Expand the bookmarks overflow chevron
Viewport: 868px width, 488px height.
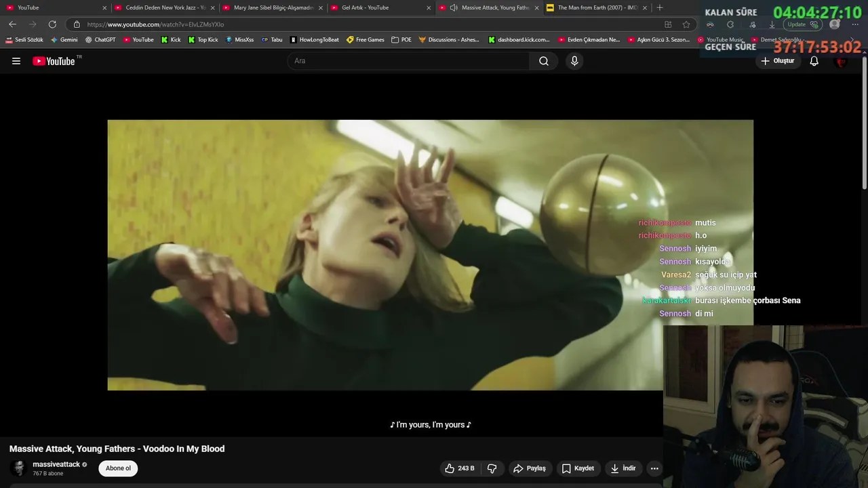tap(853, 40)
